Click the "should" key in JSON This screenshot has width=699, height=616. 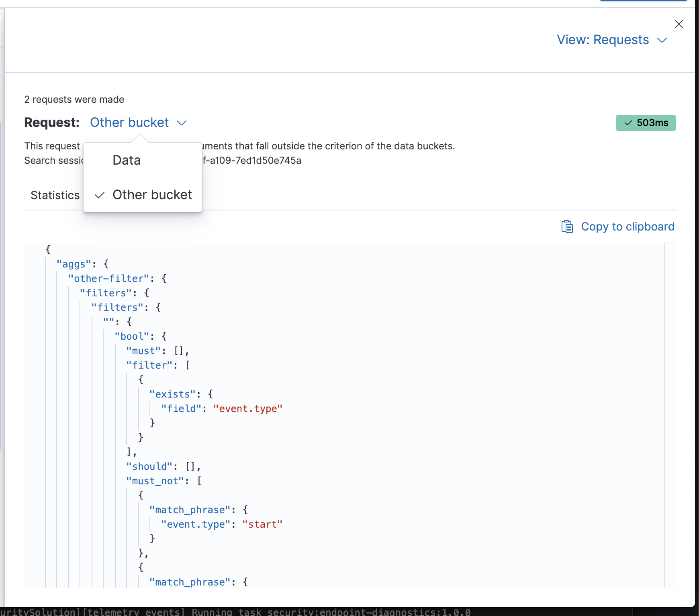tap(149, 467)
